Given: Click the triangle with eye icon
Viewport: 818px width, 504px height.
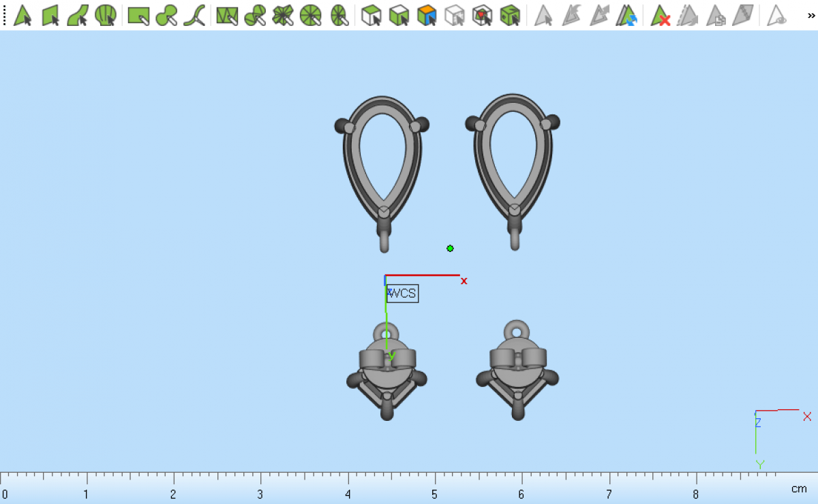Looking at the screenshot, I should tap(776, 15).
